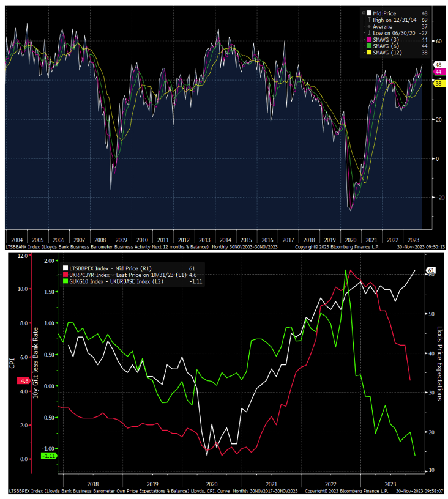Click the 2023 year label on bottom chart
Viewport: 448px width, 499px height.
click(390, 484)
